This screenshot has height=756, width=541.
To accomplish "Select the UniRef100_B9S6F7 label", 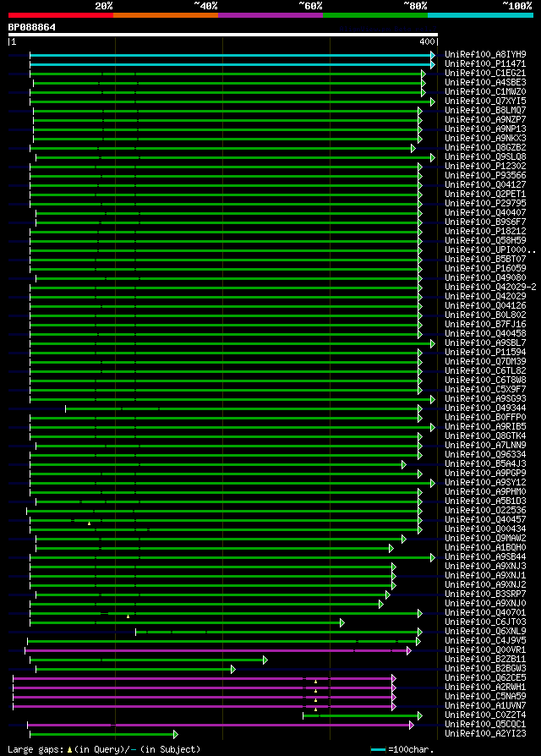I will (485, 222).
